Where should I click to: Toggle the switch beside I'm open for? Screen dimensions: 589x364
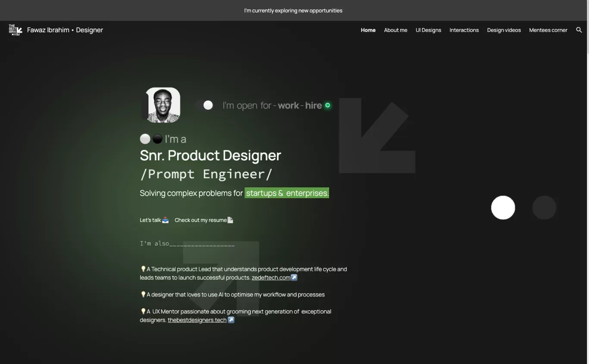coord(204,105)
